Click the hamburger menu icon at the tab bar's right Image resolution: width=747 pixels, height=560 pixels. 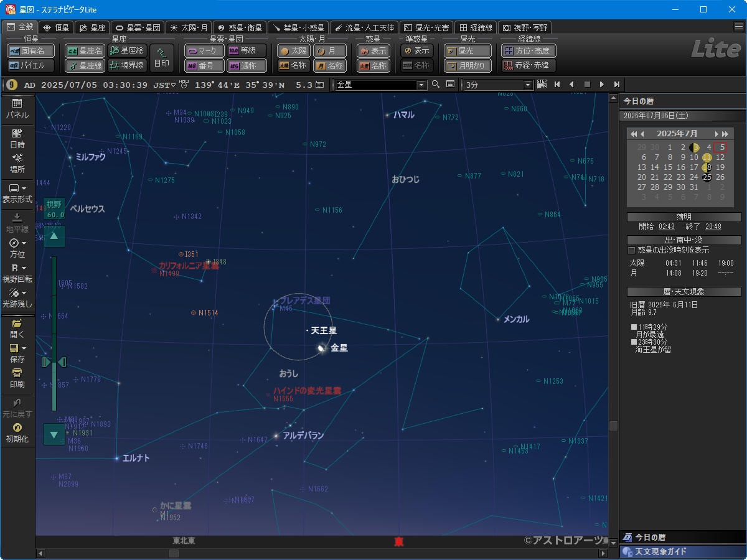click(x=739, y=26)
